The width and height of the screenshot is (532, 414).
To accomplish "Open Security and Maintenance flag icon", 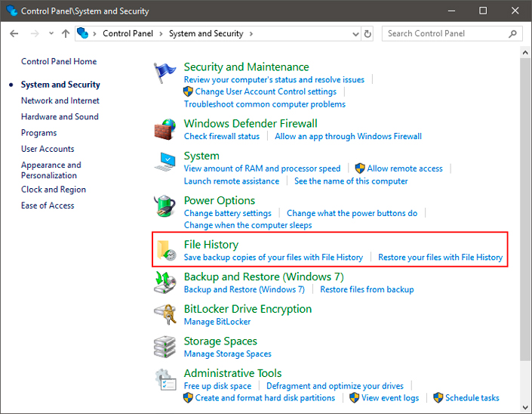I will 165,73.
